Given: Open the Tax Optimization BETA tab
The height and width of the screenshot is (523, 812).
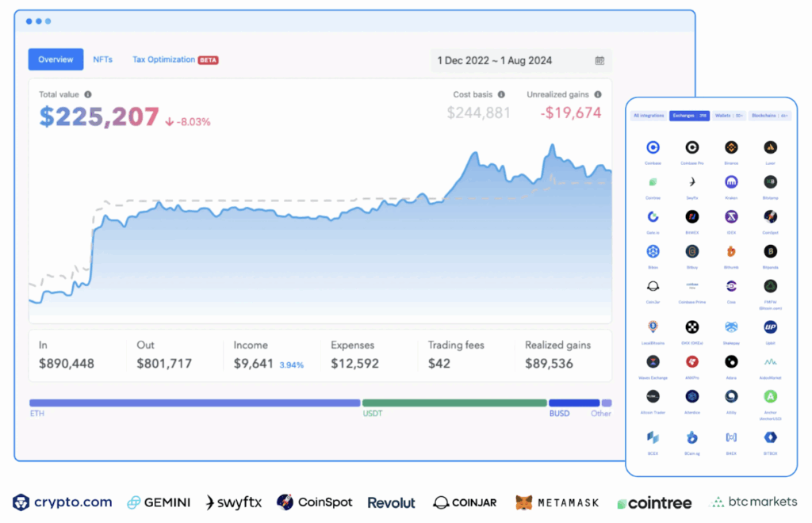Looking at the screenshot, I should [x=175, y=59].
